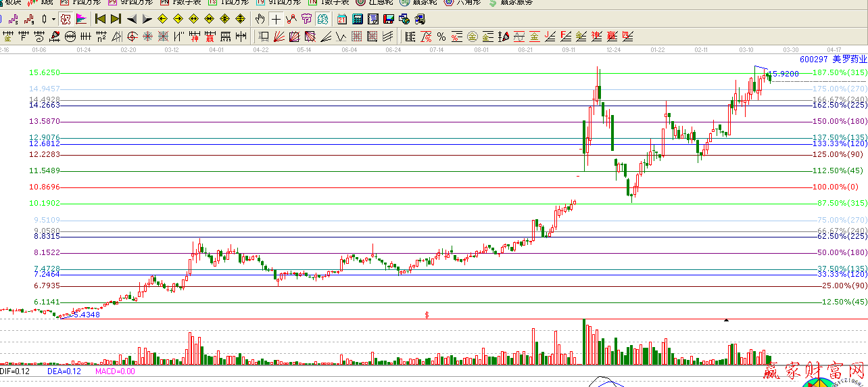Screen dimensions: 868x387
Task: Click the yellow left-arrow diamond icon
Action: pyautogui.click(x=162, y=19)
